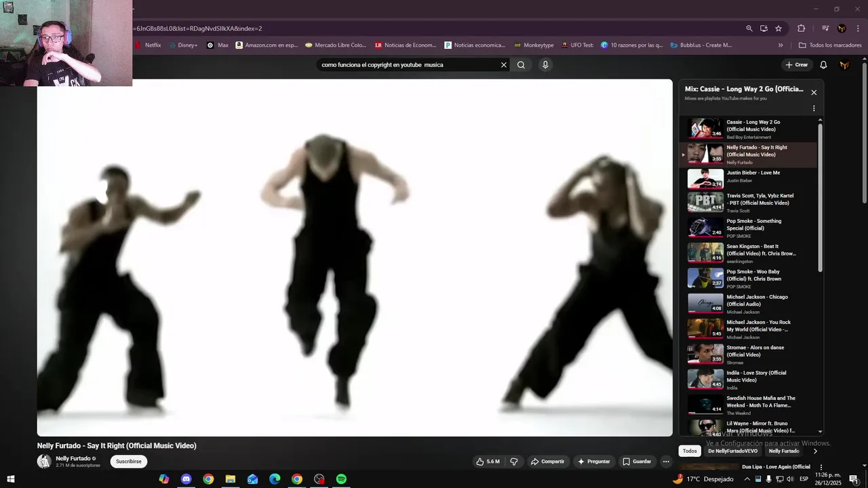Open Bubbl.us bookmark

tap(701, 45)
